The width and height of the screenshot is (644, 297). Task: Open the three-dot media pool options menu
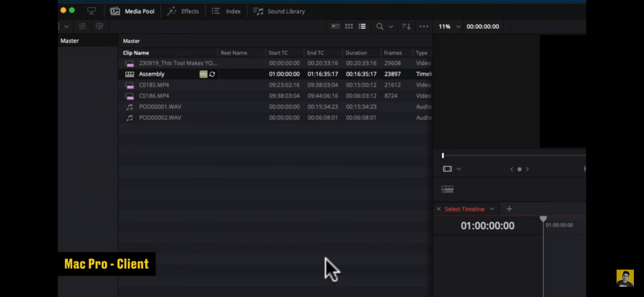click(x=424, y=26)
